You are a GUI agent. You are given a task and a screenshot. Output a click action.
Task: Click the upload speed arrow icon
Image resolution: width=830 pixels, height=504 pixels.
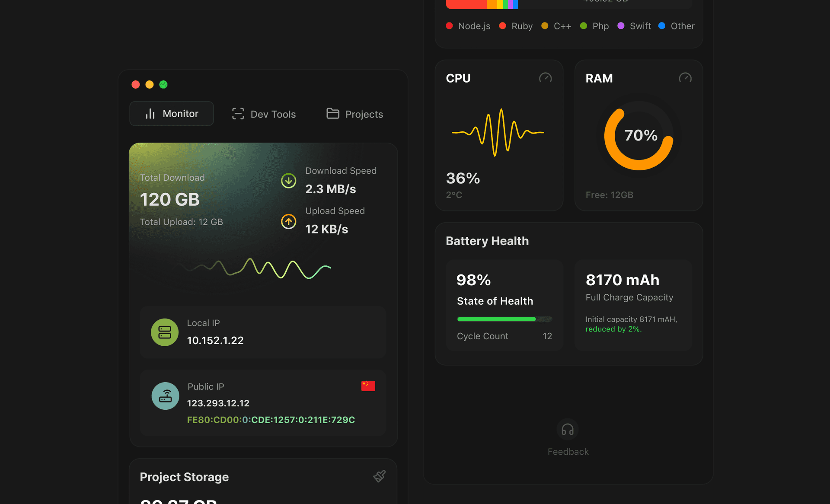click(288, 221)
